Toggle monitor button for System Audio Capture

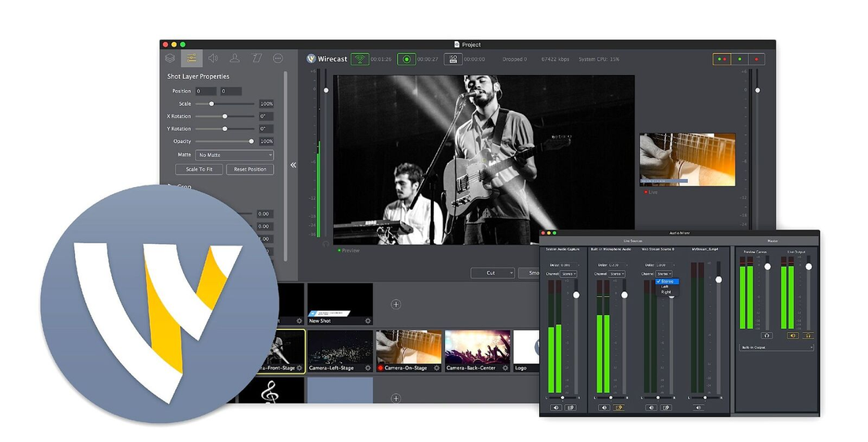pyautogui.click(x=571, y=407)
